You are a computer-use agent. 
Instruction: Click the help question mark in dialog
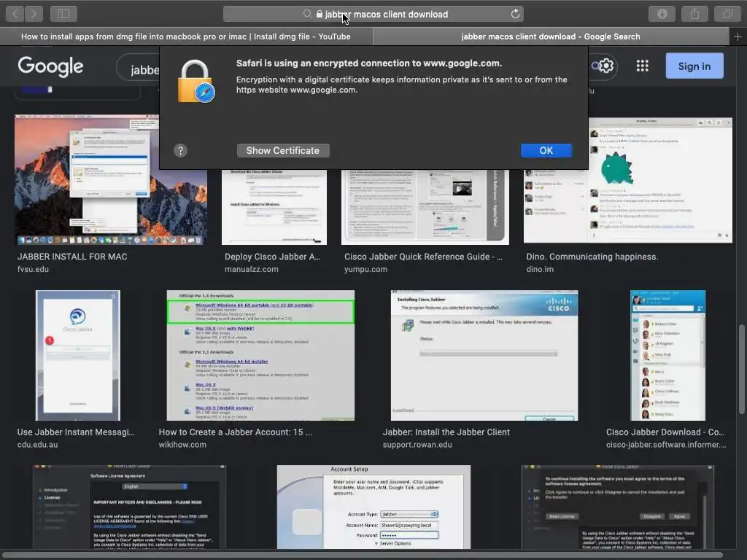pos(180,150)
